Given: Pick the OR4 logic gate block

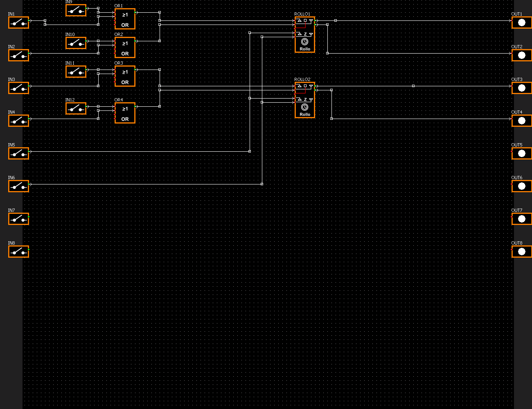Looking at the screenshot, I should tap(125, 113).
